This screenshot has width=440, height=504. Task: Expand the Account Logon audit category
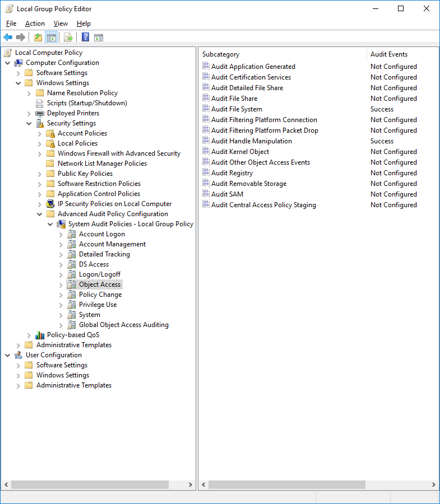click(x=61, y=235)
